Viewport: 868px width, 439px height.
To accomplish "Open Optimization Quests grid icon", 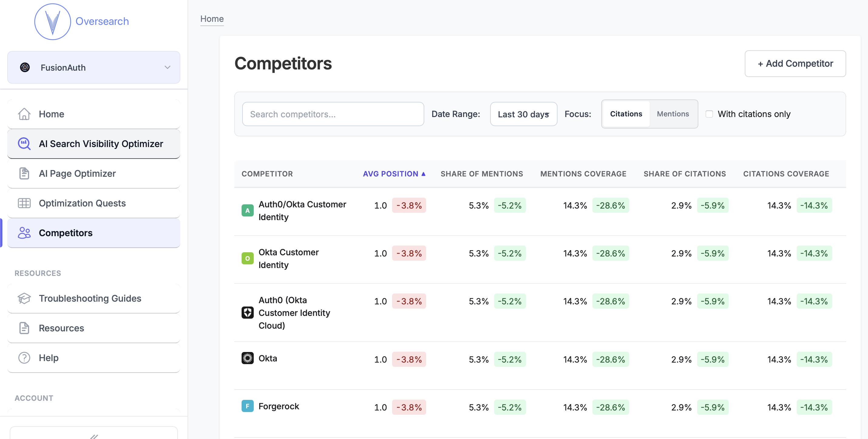I will coord(24,203).
